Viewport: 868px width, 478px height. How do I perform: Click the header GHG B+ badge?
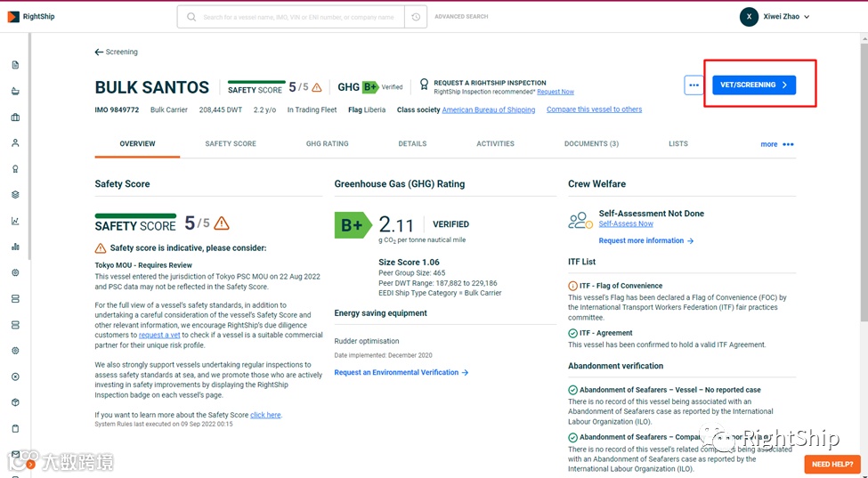[x=369, y=87]
